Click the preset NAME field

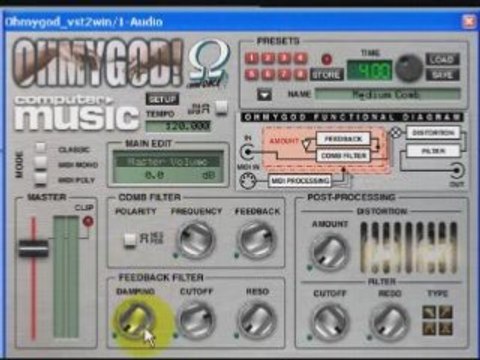388,94
